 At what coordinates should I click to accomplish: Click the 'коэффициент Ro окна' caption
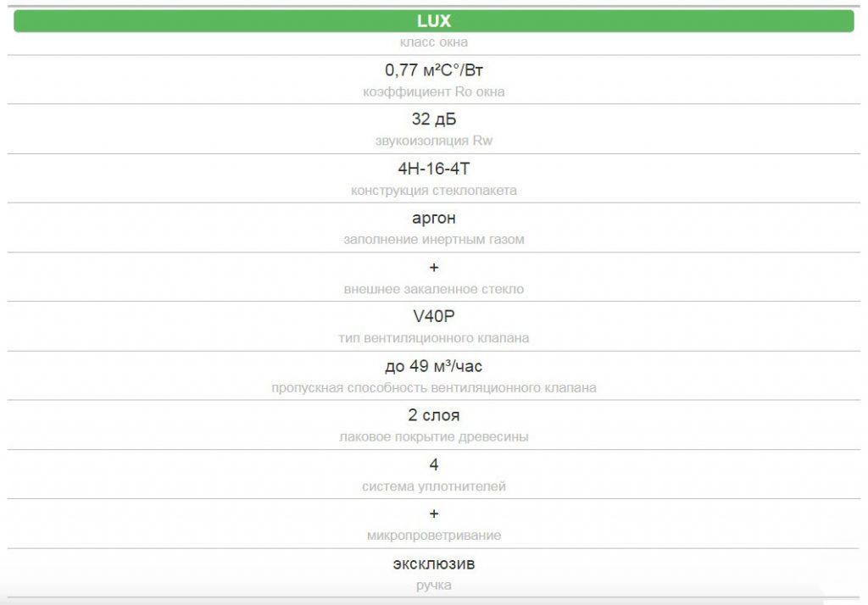(x=434, y=92)
